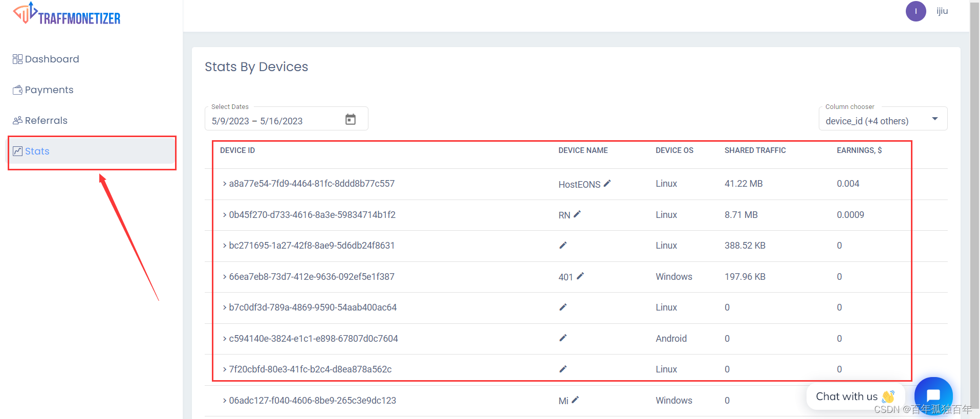980x419 pixels.
Task: Click the Select Dates range field
Action: pyautogui.click(x=286, y=119)
